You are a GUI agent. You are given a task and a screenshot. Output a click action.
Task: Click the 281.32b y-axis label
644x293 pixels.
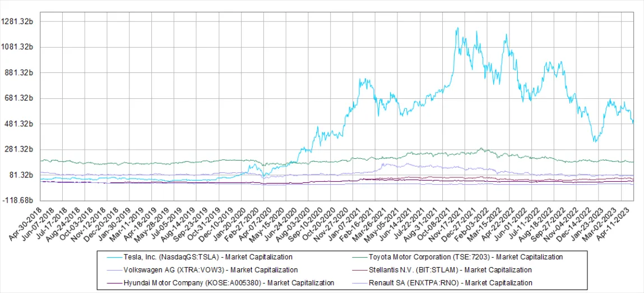coord(19,149)
